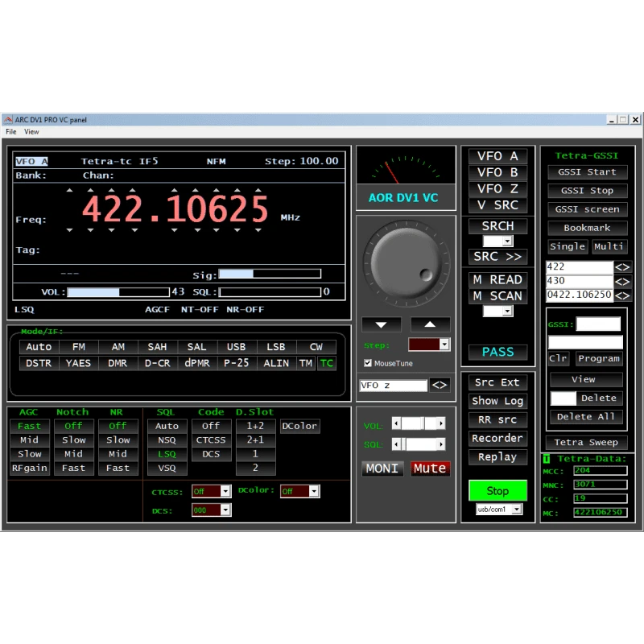Viewport: 644px width, 644px height.
Task: Click the large tuning knob
Action: [407, 264]
